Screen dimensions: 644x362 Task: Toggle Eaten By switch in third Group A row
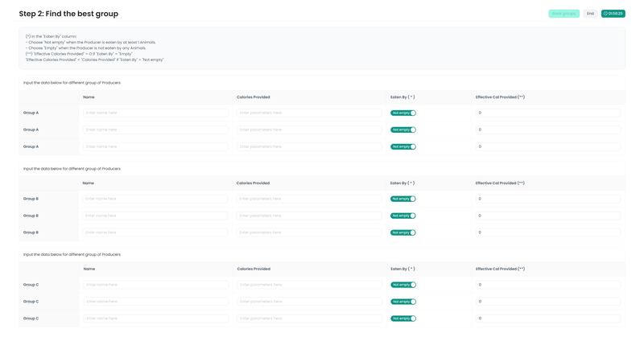pyautogui.click(x=403, y=146)
